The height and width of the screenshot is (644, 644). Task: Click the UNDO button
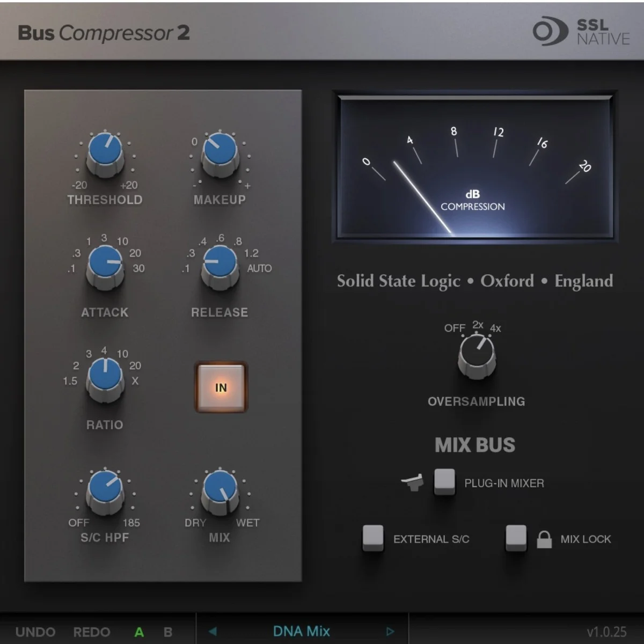[x=34, y=632]
